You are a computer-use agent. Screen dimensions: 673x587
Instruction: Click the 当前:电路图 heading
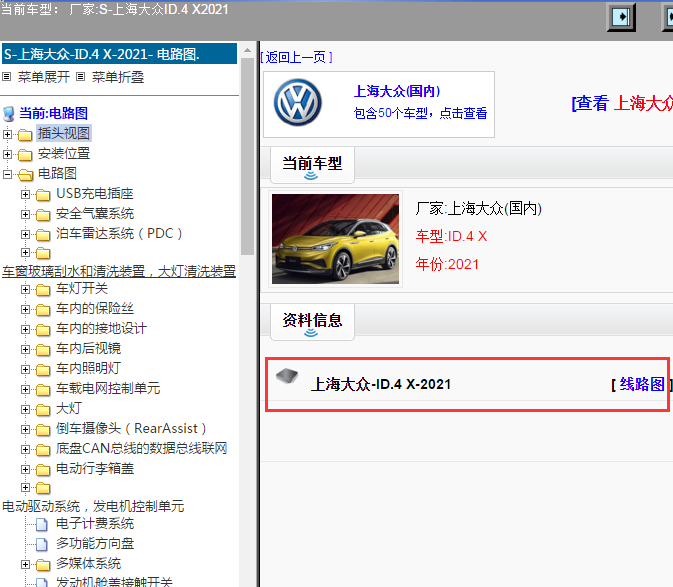(x=54, y=113)
